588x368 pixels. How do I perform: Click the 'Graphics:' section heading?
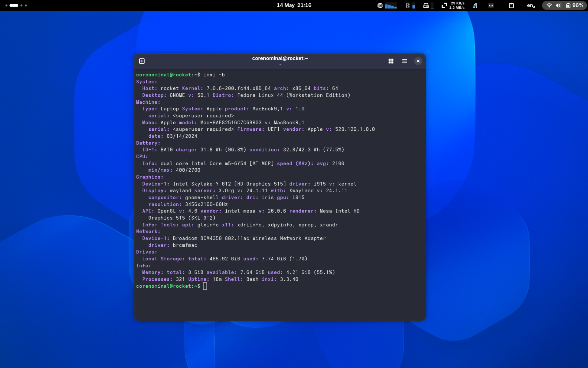[150, 177]
